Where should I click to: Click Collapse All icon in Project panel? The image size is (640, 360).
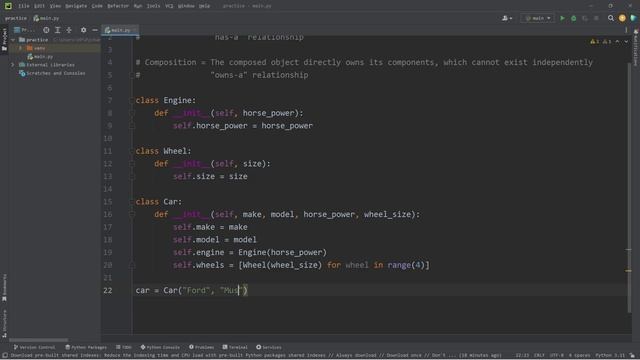click(x=69, y=30)
